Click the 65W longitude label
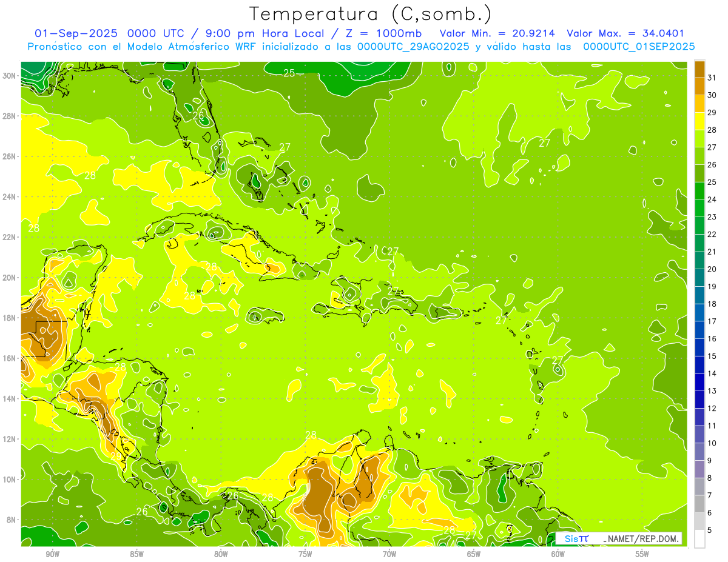This screenshot has width=728, height=562. tap(474, 554)
